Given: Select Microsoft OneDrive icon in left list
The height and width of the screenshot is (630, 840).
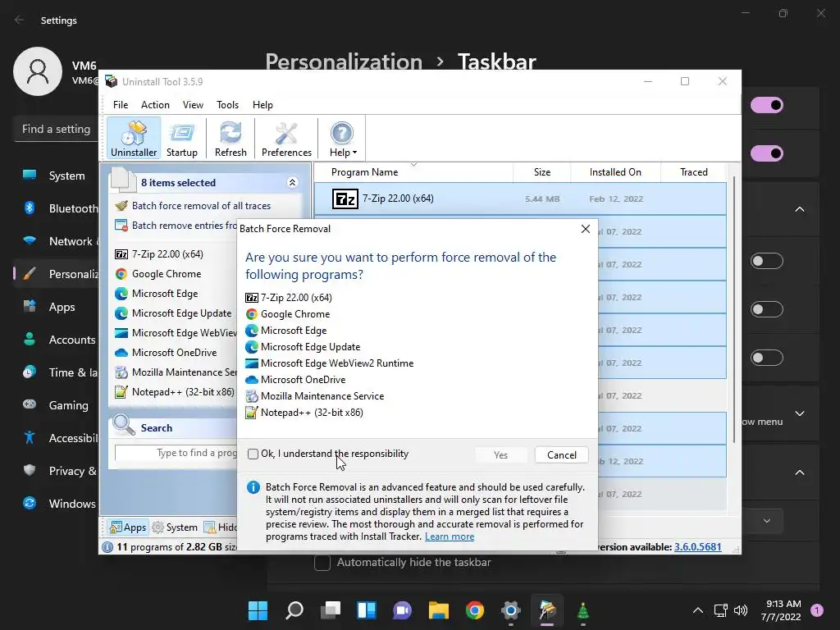Looking at the screenshot, I should coord(121,353).
